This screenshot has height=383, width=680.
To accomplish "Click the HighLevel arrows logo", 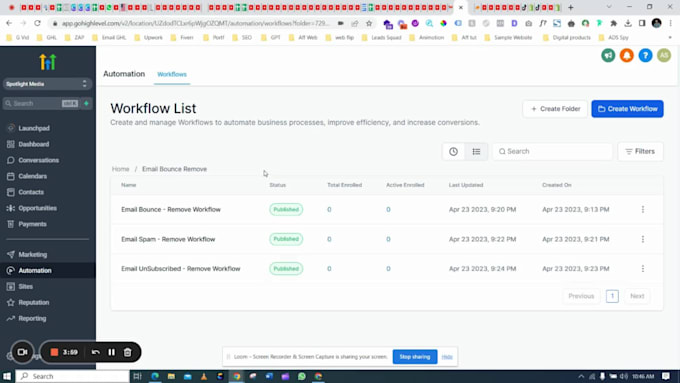I will pyautogui.click(x=48, y=62).
